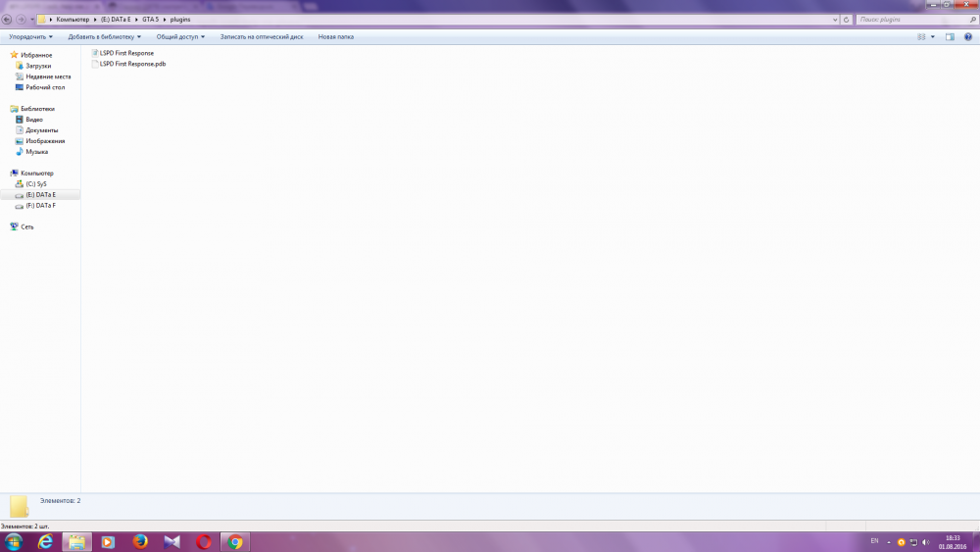Screen dimensions: 980x552
Task: Choose Записать на оптический диск
Action: [x=262, y=37]
